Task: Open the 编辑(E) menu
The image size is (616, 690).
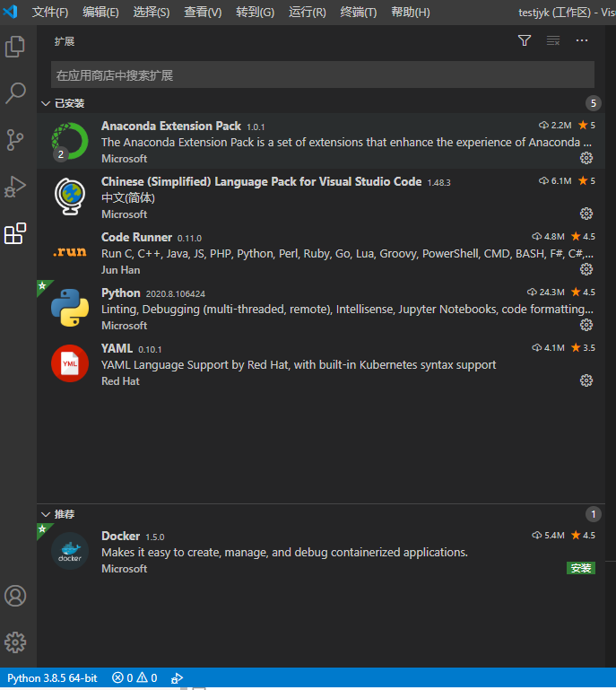Action: (x=100, y=13)
